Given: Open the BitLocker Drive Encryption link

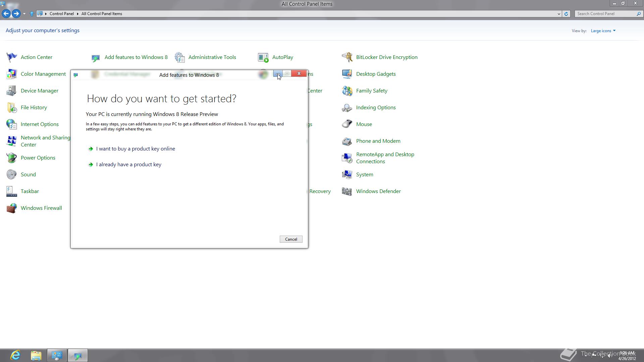Looking at the screenshot, I should click(x=387, y=57).
